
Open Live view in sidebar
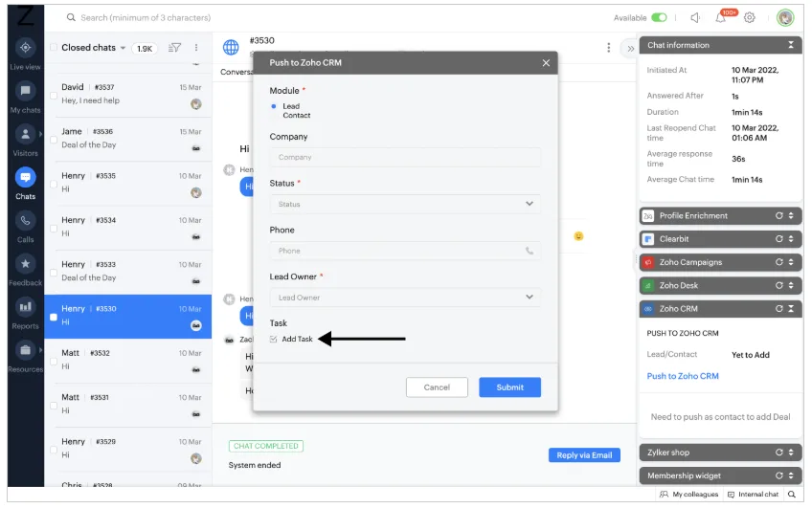pyautogui.click(x=25, y=54)
